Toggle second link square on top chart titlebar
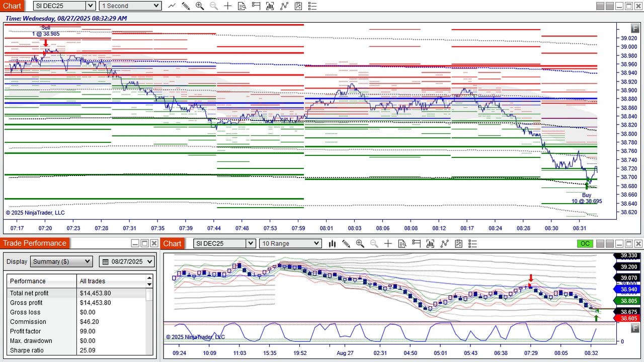This screenshot has width=644, height=362. 609,6
